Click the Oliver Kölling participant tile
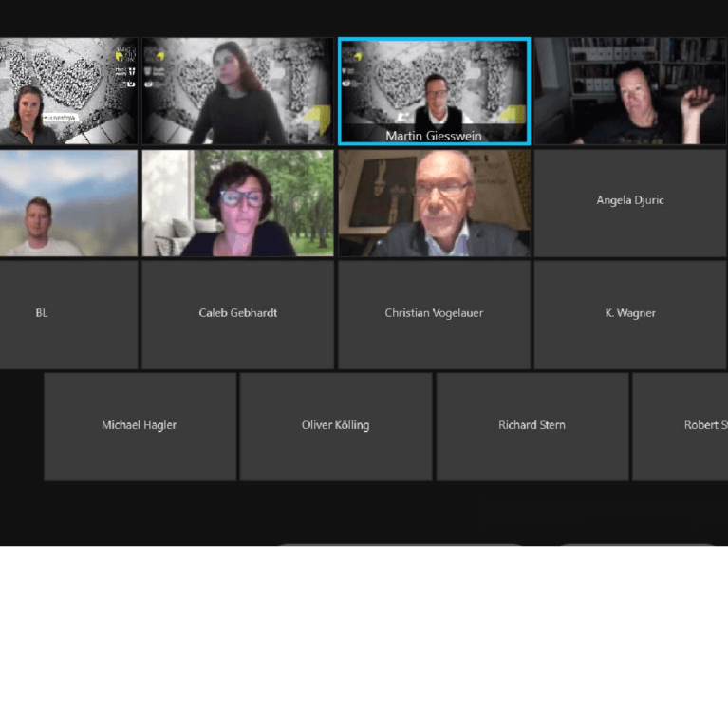728x728 pixels. point(335,426)
